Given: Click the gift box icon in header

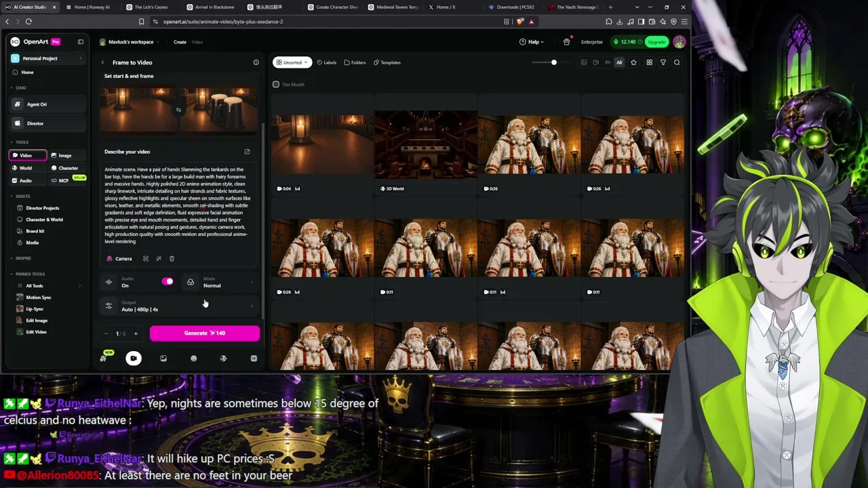Looking at the screenshot, I should click(x=567, y=42).
